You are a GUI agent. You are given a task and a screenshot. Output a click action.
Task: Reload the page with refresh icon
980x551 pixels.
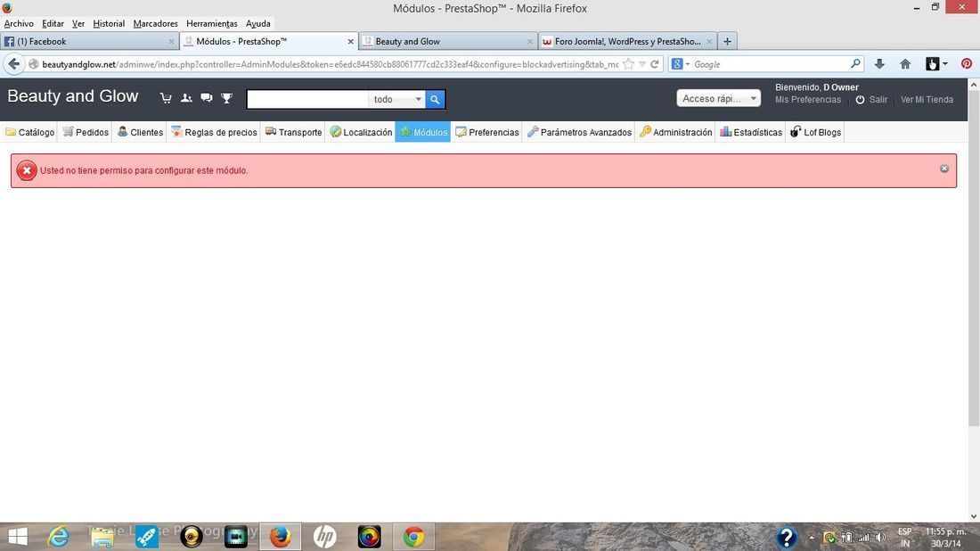(655, 64)
